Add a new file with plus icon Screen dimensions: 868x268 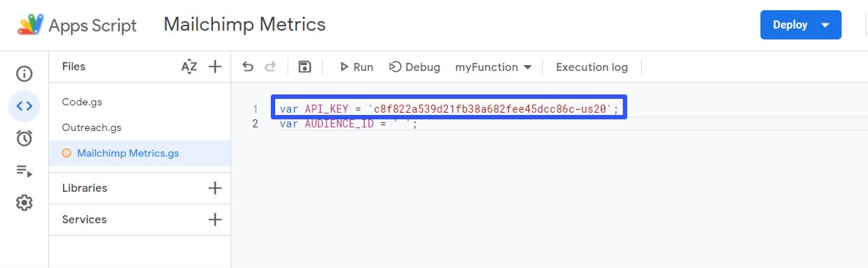[x=214, y=67]
